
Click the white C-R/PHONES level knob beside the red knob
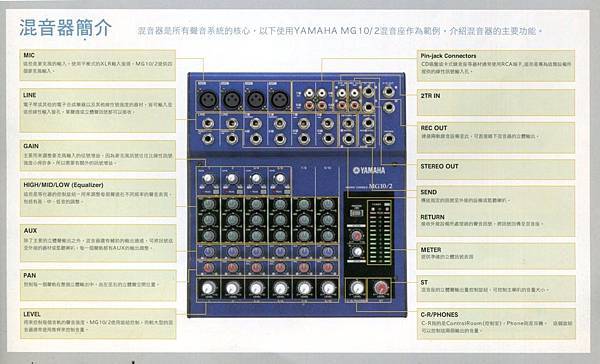[x=357, y=288]
